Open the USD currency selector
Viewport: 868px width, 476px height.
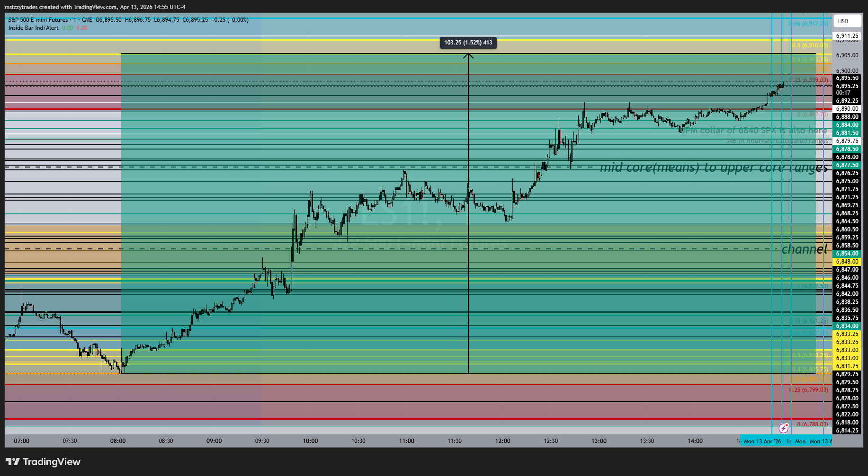tap(847, 21)
